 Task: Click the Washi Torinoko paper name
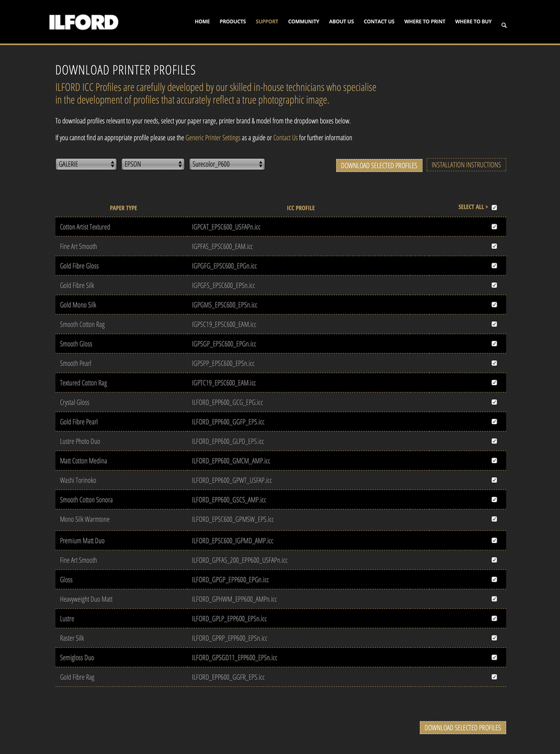point(78,480)
